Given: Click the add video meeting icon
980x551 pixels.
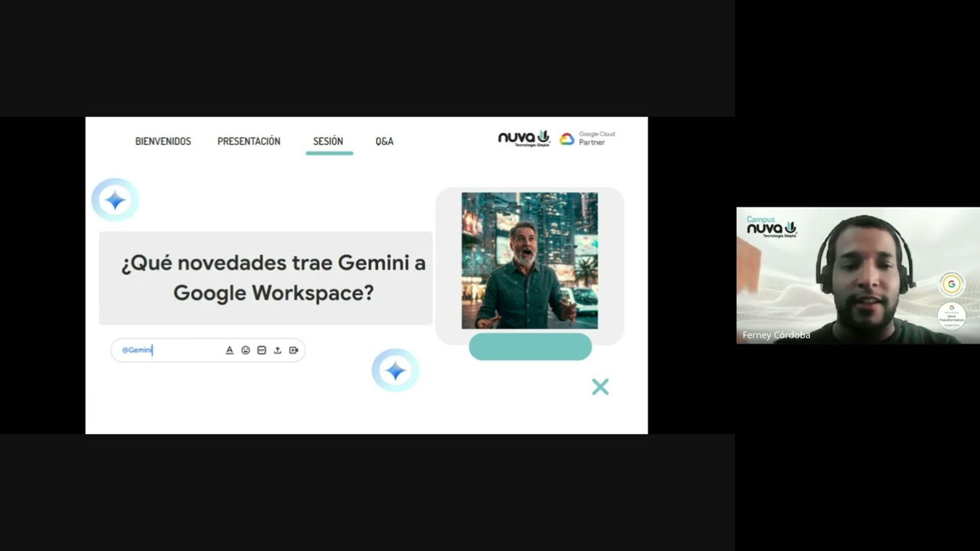Looking at the screenshot, I should pos(293,350).
